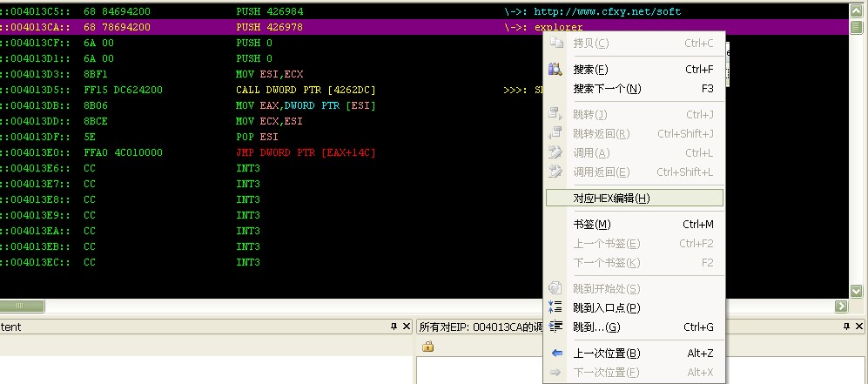The height and width of the screenshot is (384, 868).
Task: Click the blue left arrow for 上一次位置(B)
Action: click(x=557, y=353)
